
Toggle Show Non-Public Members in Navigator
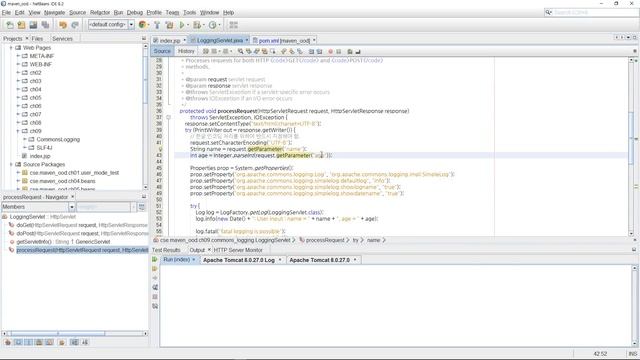click(39, 342)
